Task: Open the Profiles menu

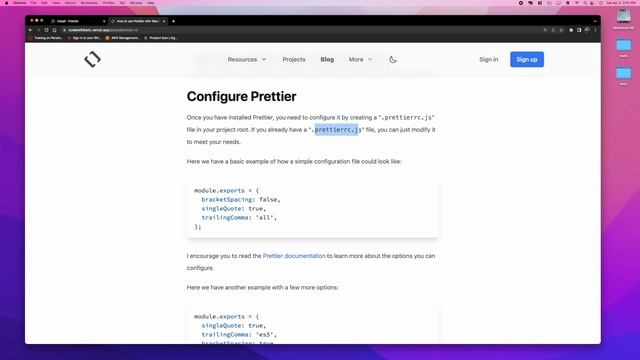Action: pos(109,3)
